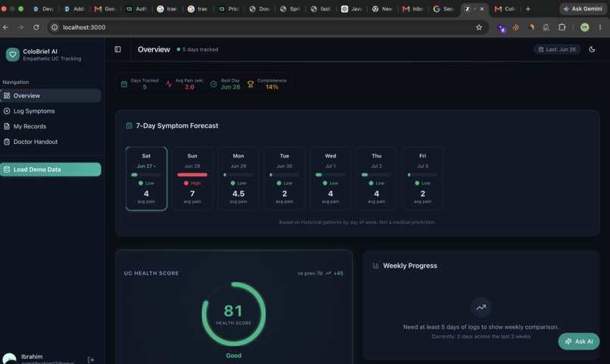The height and width of the screenshot is (364, 610).
Task: Click the Last: Jun 26 badge
Action: coord(557,49)
